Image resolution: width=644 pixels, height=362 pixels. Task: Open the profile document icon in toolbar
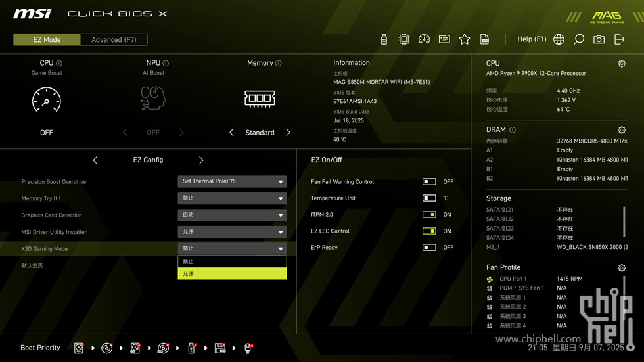485,39
